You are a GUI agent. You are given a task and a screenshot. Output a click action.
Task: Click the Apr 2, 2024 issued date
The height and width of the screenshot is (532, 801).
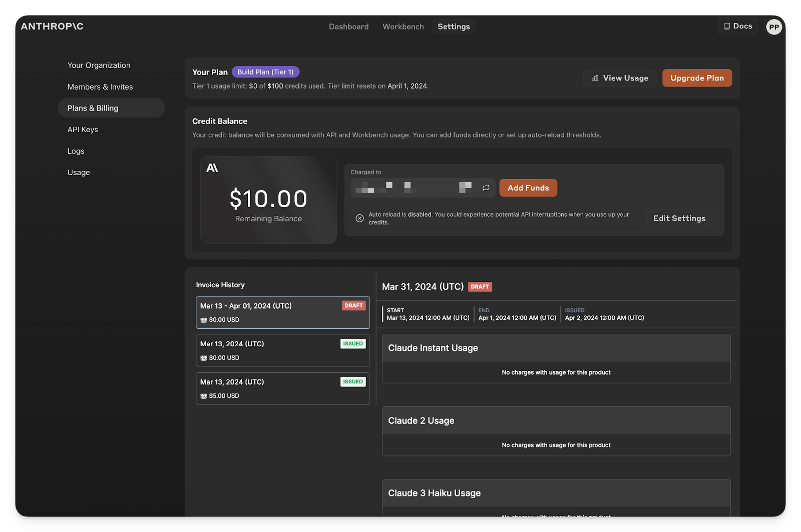pyautogui.click(x=604, y=318)
